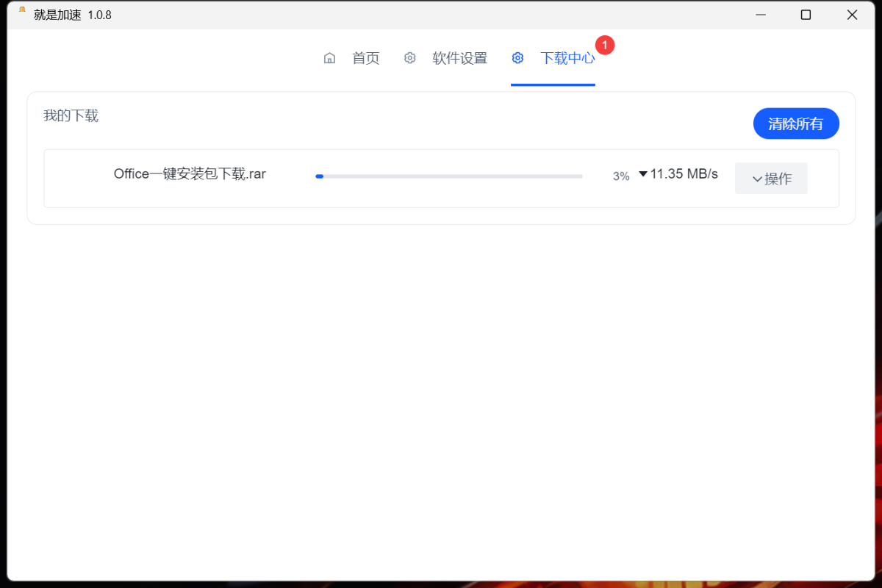882x588 pixels.
Task: Click the 11.35 MB/s speed indicator
Action: click(683, 174)
